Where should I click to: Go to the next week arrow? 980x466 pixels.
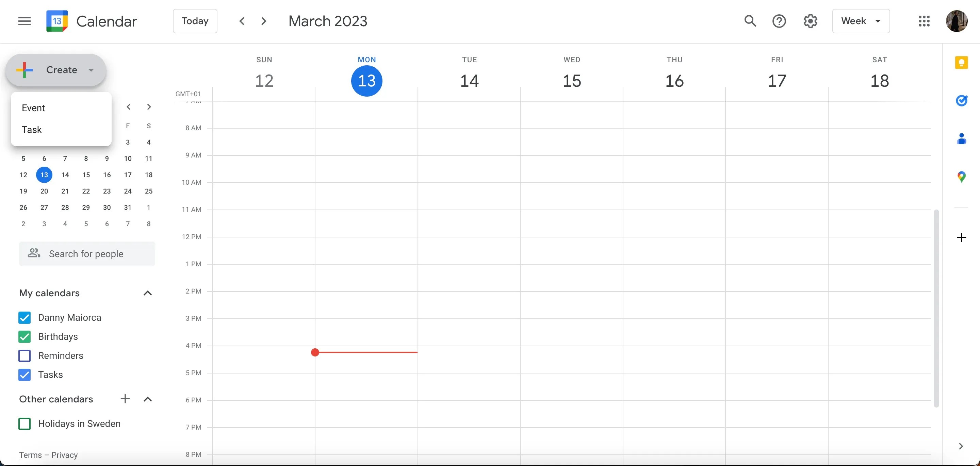click(264, 21)
